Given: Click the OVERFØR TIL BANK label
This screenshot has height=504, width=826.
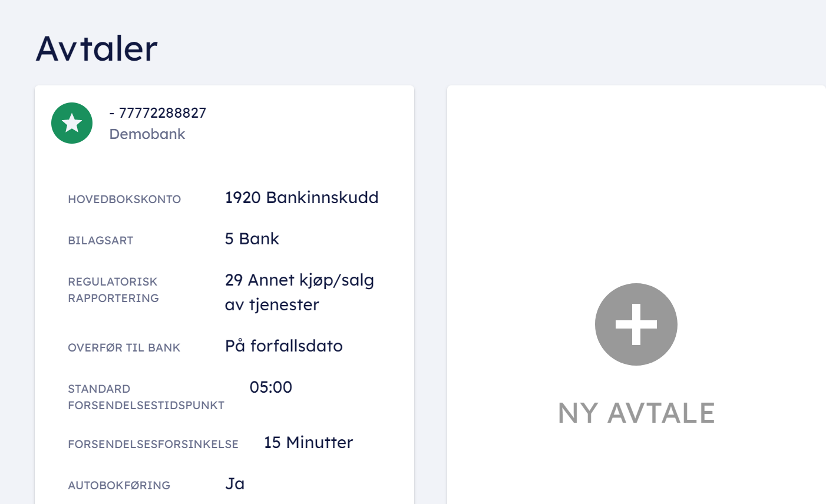Looking at the screenshot, I should (x=124, y=348).
